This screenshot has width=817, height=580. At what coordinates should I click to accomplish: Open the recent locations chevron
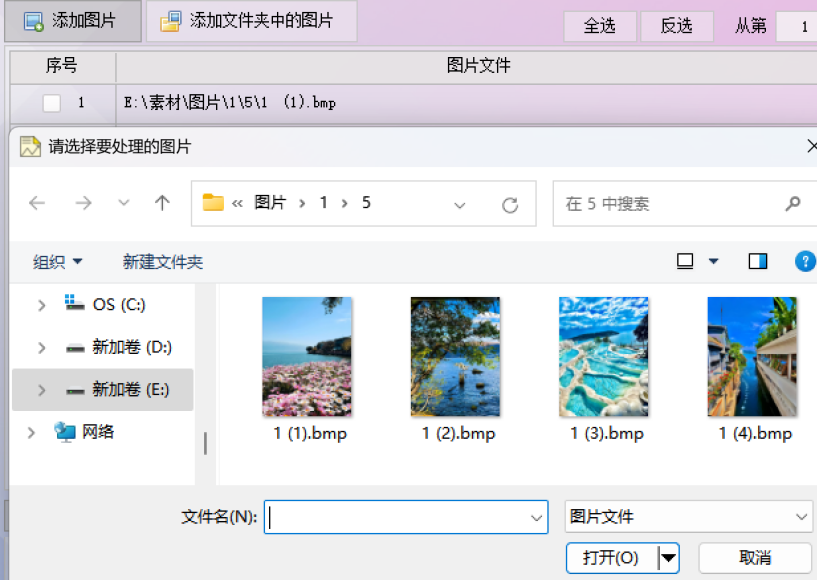click(123, 203)
